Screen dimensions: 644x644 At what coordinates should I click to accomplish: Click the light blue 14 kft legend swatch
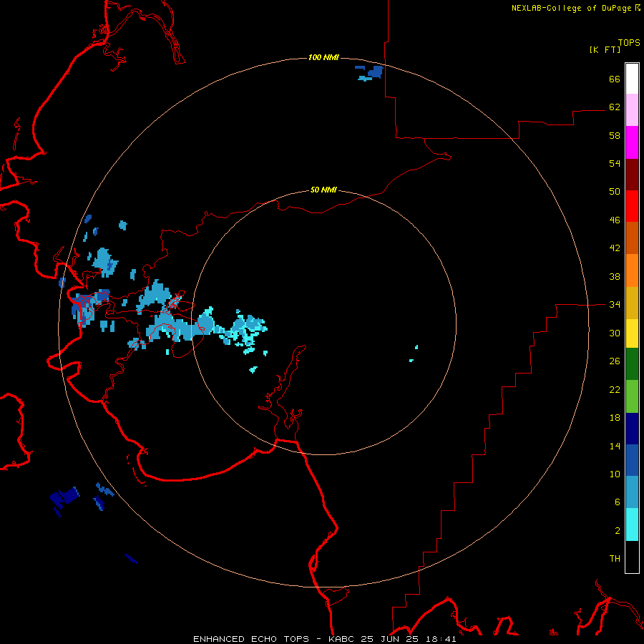pyautogui.click(x=632, y=492)
